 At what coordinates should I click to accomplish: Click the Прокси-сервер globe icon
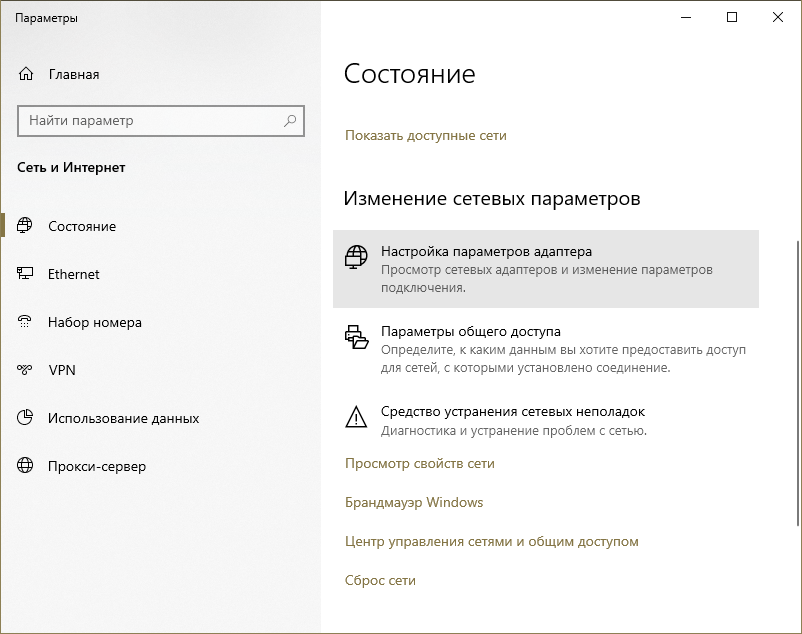coord(26,466)
